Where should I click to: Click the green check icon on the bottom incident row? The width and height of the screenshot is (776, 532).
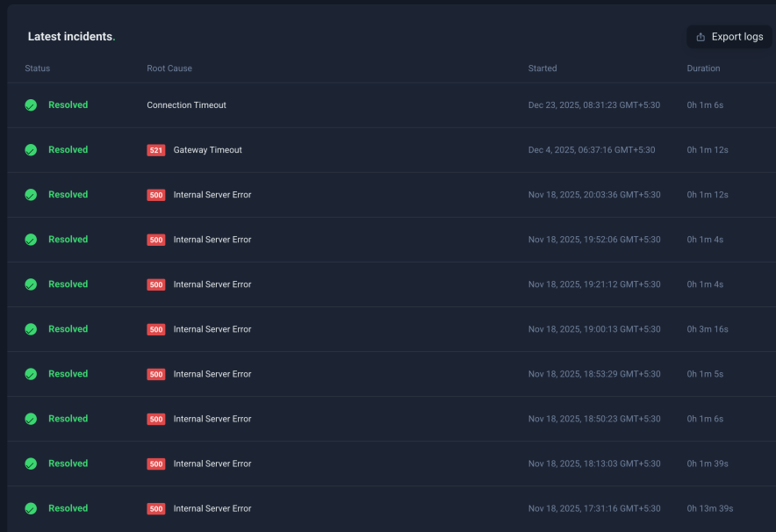[31, 508]
